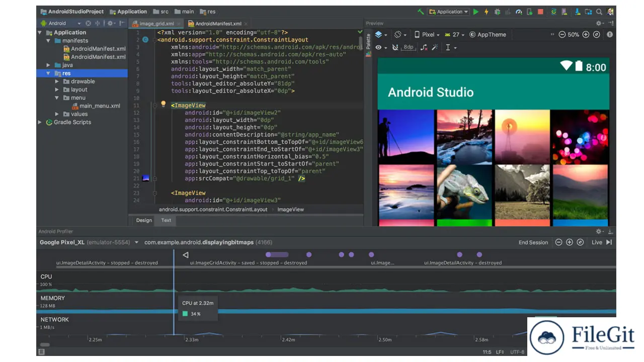Image resolution: width=644 pixels, height=362 pixels.
Task: Click Infer constraints magic wand icon
Action: coord(435,47)
